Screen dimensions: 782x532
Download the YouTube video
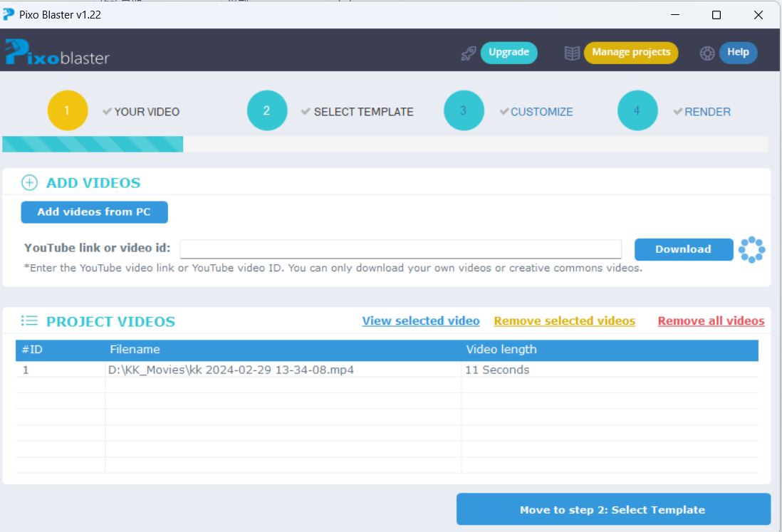[683, 249]
